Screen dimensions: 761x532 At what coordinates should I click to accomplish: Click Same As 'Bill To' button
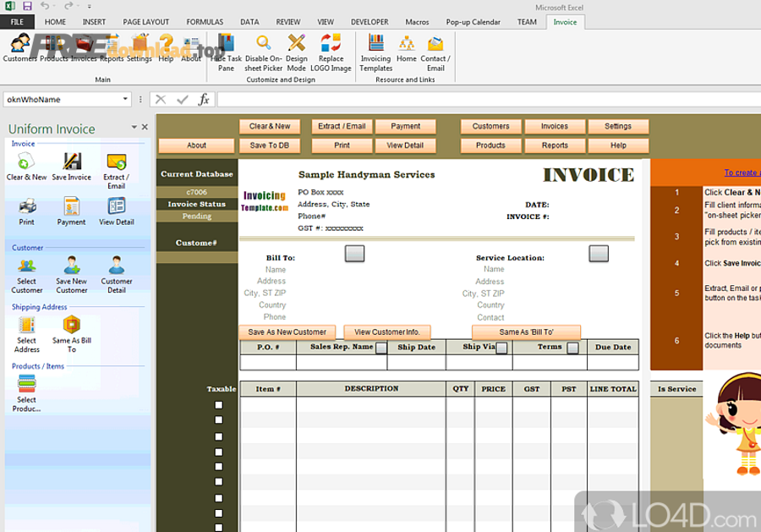click(526, 332)
